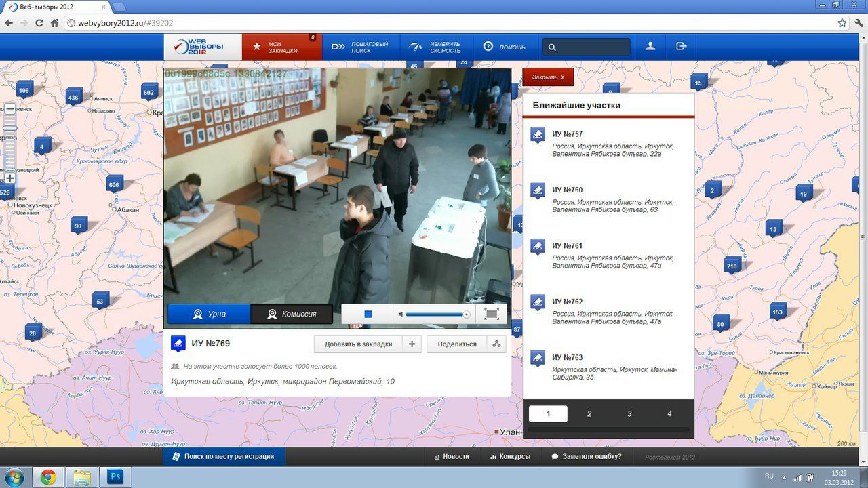The image size is (868, 488).
Task: Click the video volume slider
Action: point(435,314)
